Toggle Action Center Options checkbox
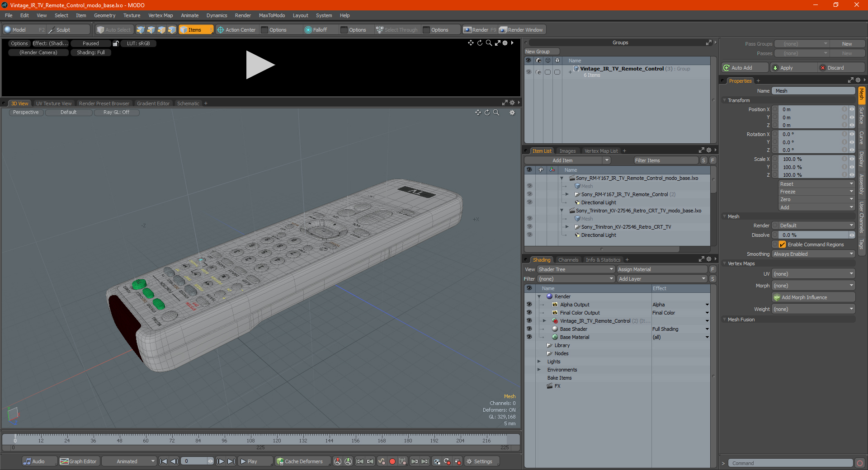Viewport: 868px width, 470px height. click(x=265, y=30)
